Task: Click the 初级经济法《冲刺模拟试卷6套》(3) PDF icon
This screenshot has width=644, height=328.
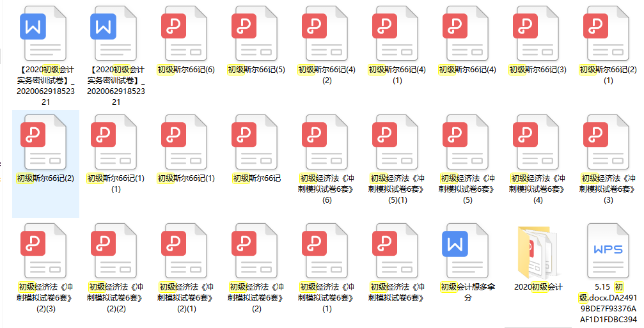Action: (606, 142)
